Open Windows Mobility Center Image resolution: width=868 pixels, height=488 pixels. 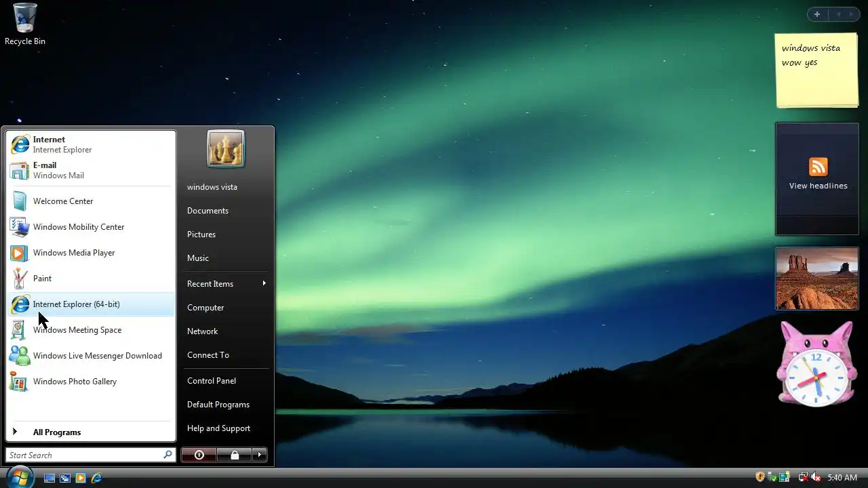click(x=91, y=227)
